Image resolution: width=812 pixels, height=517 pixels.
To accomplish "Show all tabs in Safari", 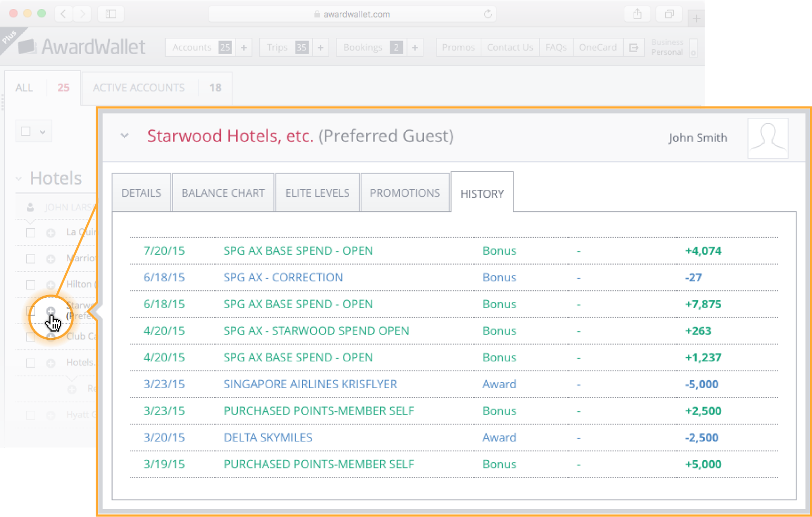I will pos(669,14).
